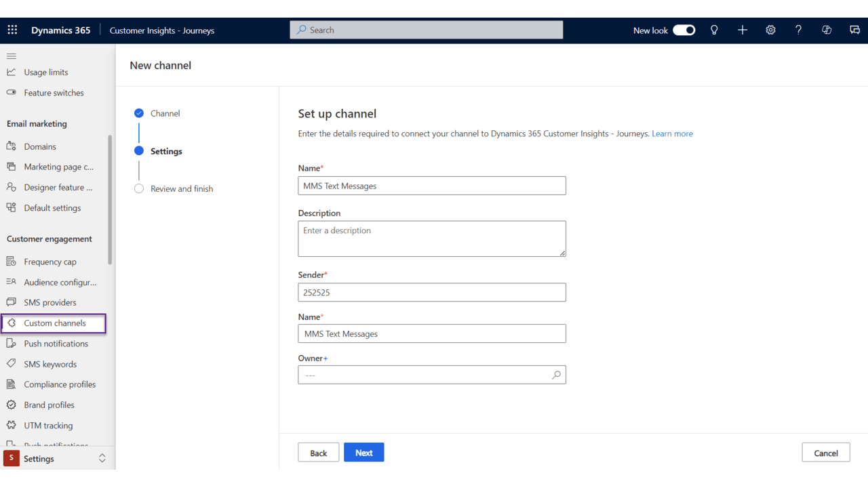Click the UTM tracking icon
Image resolution: width=868 pixels, height=488 pixels.
[x=12, y=425]
